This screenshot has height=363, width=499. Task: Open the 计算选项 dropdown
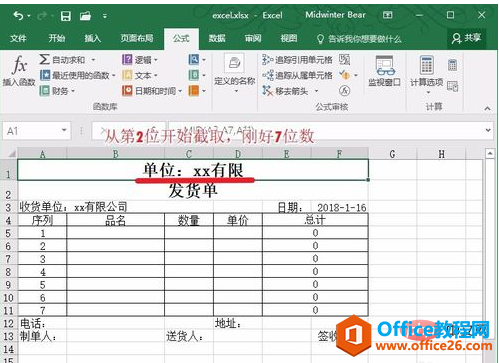[x=427, y=74]
